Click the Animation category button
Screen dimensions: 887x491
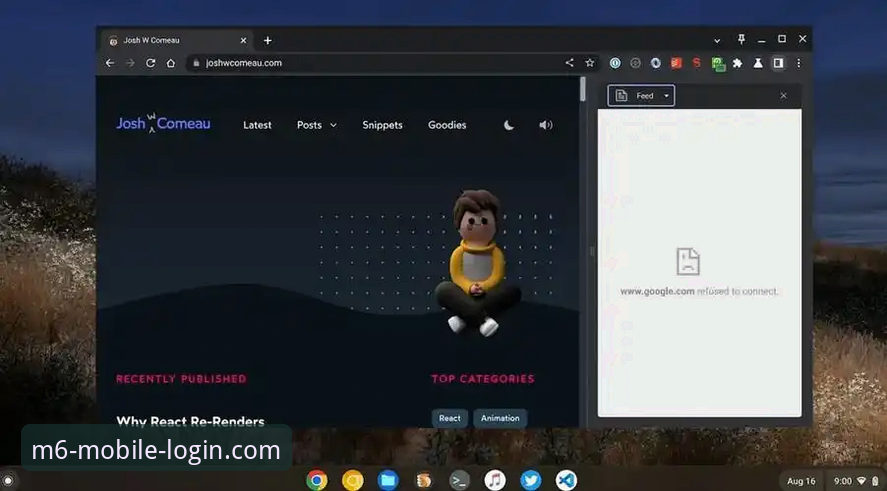click(500, 418)
